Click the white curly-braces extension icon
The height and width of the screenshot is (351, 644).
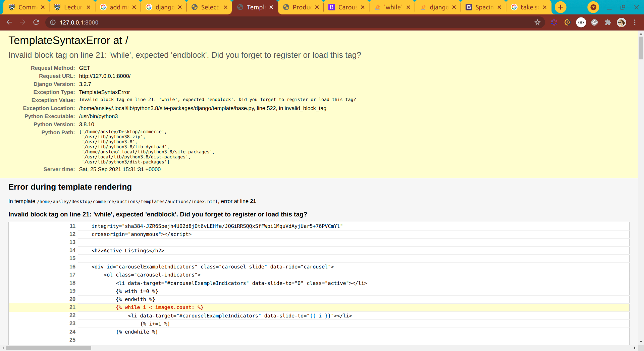[x=581, y=22]
